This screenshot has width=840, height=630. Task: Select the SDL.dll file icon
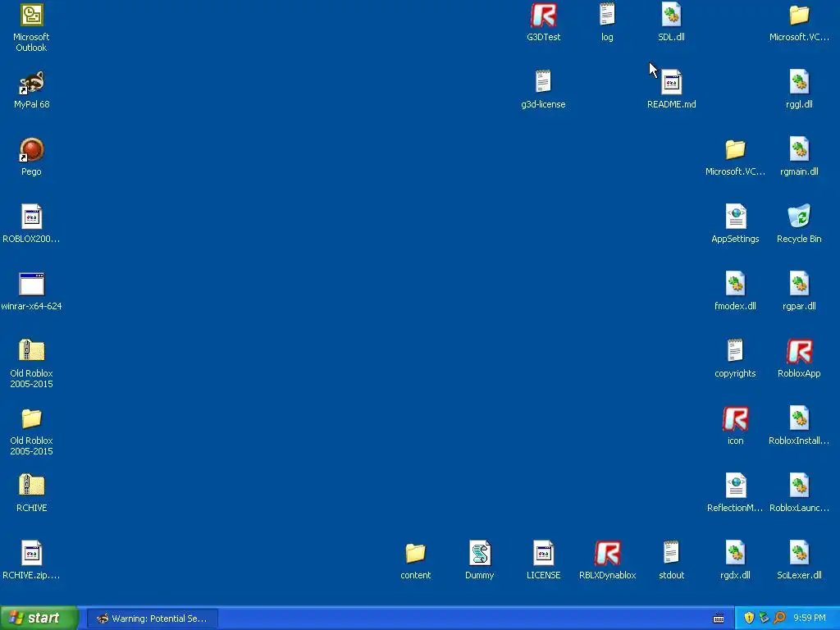(x=671, y=15)
